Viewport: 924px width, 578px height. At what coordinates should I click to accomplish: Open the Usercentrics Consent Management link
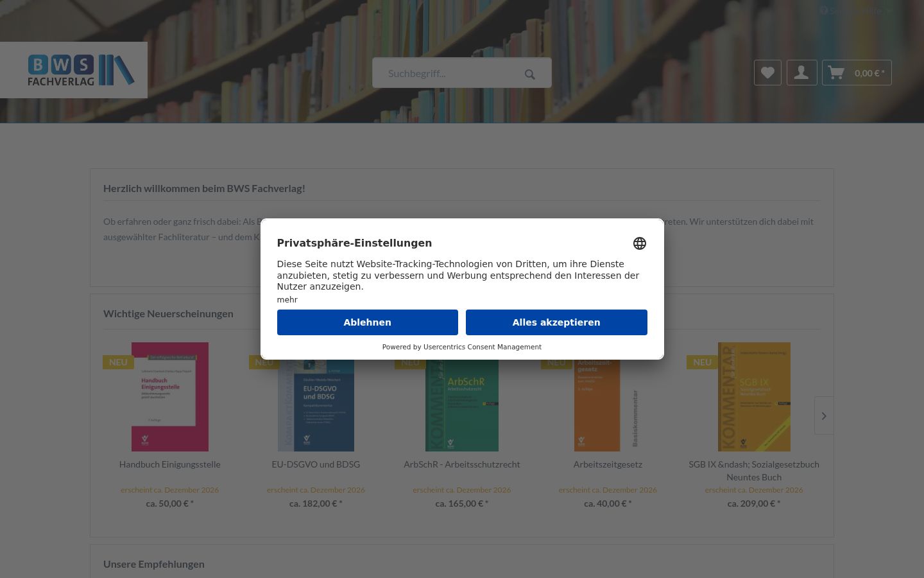point(483,347)
